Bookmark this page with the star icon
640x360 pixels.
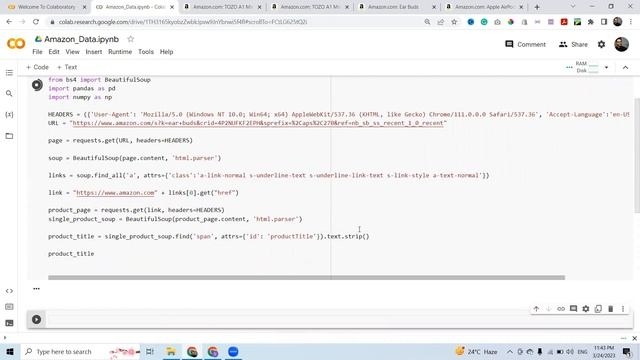(454, 22)
